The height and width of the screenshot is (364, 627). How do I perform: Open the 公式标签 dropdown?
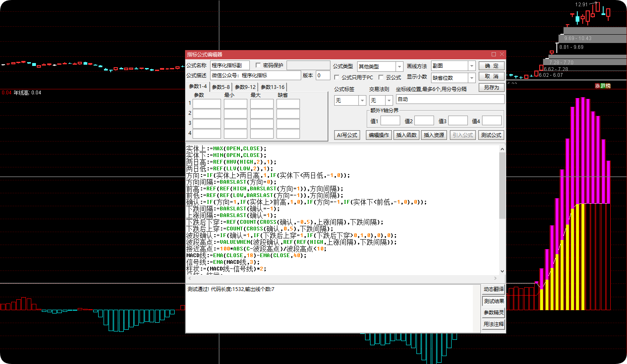click(362, 101)
